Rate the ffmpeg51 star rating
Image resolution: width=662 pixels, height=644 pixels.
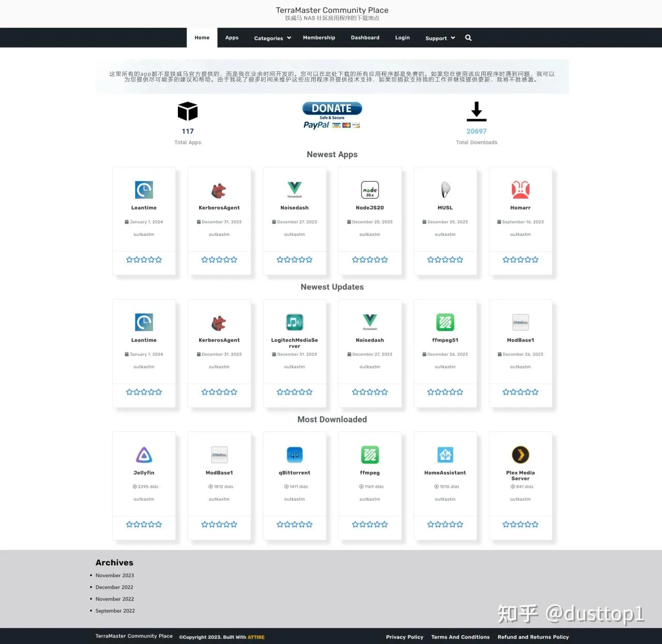click(x=445, y=392)
